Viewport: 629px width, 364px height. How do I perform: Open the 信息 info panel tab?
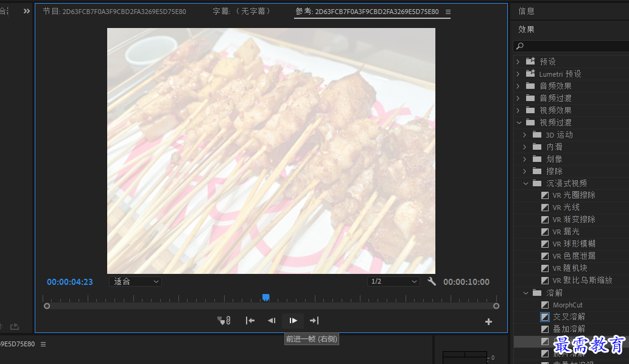tap(526, 11)
